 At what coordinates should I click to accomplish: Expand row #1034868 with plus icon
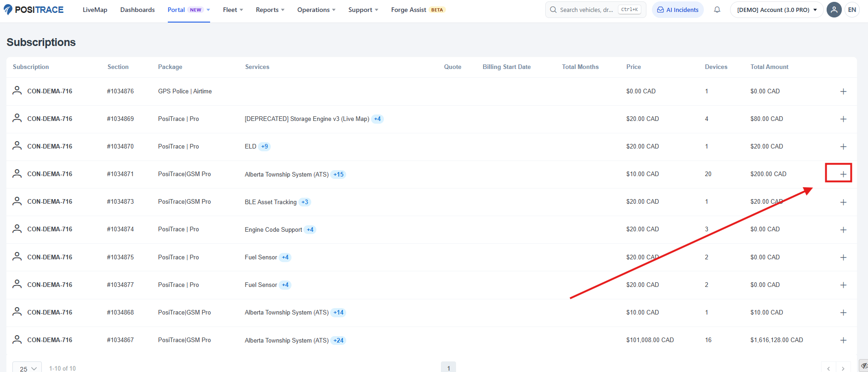point(843,313)
